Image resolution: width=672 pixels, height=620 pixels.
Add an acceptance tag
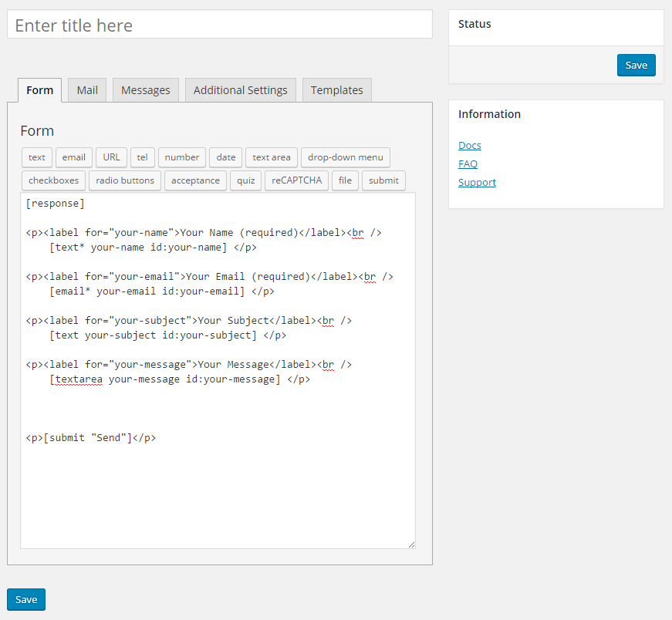coord(195,180)
